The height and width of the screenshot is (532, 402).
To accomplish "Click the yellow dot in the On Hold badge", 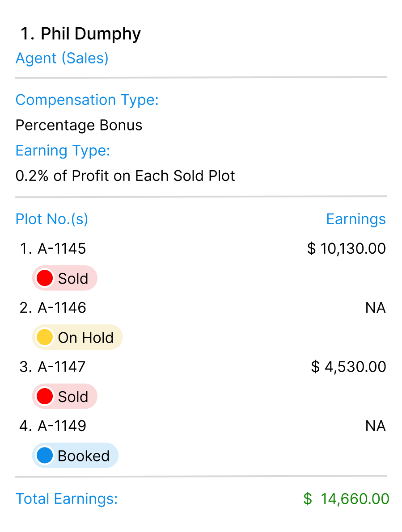I will coord(45,337).
